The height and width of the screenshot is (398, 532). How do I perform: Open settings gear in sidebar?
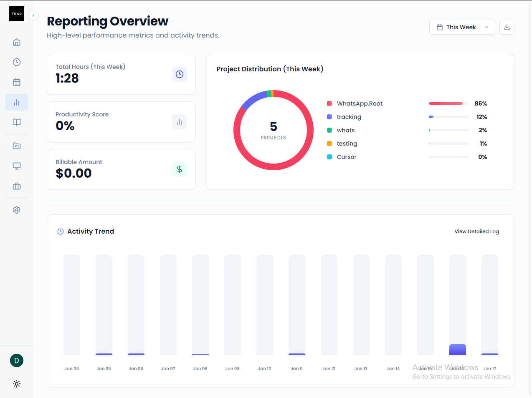point(17,210)
